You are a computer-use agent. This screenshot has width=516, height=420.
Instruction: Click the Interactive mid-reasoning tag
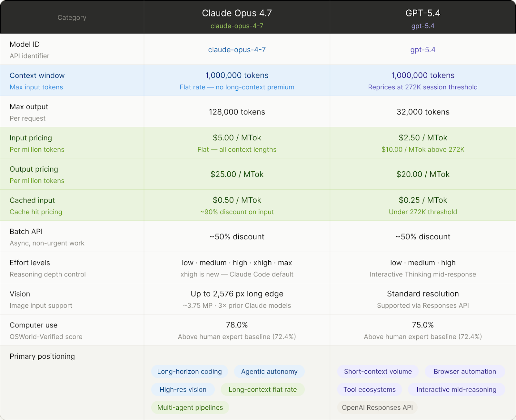(456, 389)
